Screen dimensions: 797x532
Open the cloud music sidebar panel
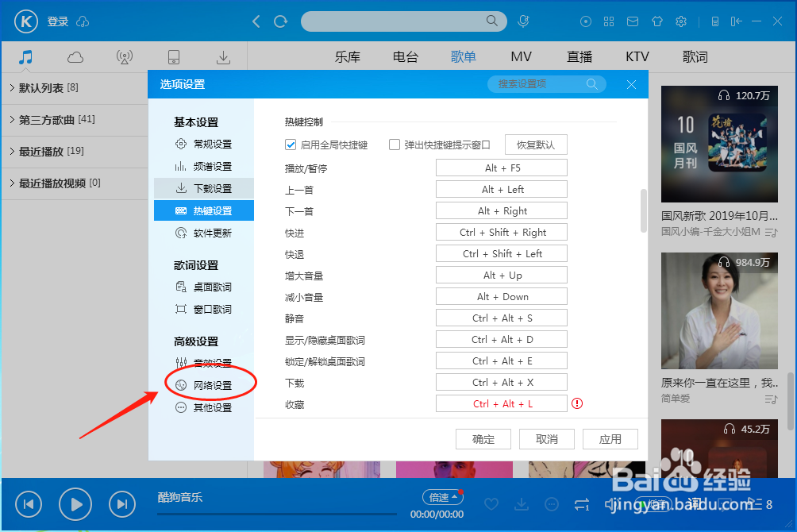pyautogui.click(x=75, y=56)
